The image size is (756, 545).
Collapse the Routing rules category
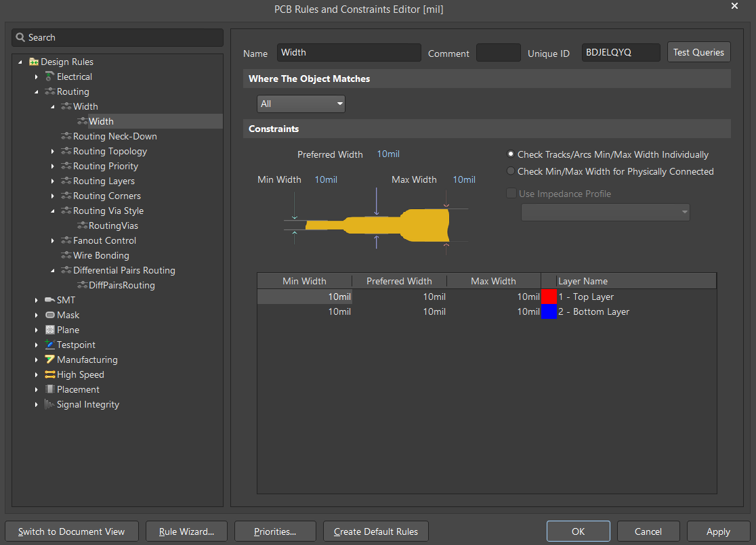[36, 91]
